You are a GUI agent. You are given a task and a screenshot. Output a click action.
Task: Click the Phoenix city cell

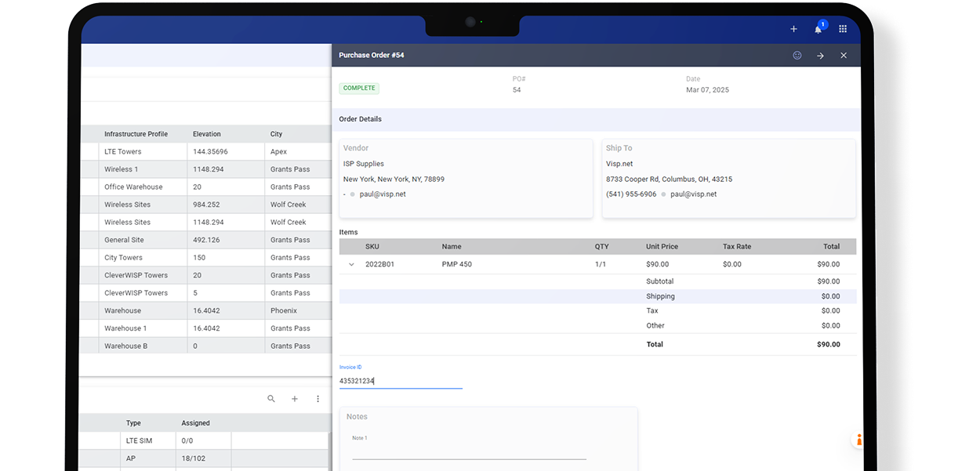[284, 310]
